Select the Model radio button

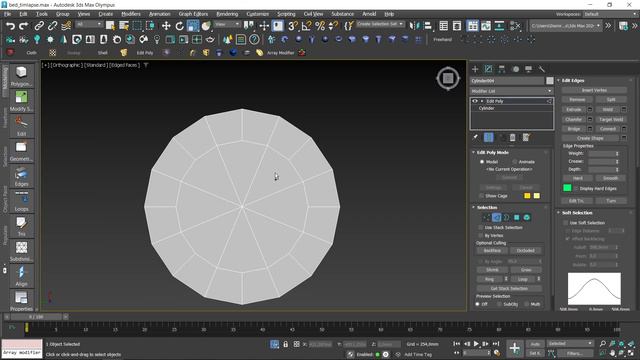pyautogui.click(x=482, y=162)
